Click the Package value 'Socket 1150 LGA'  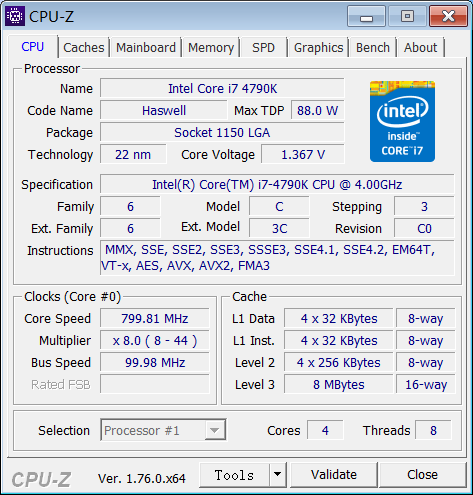coord(222,133)
